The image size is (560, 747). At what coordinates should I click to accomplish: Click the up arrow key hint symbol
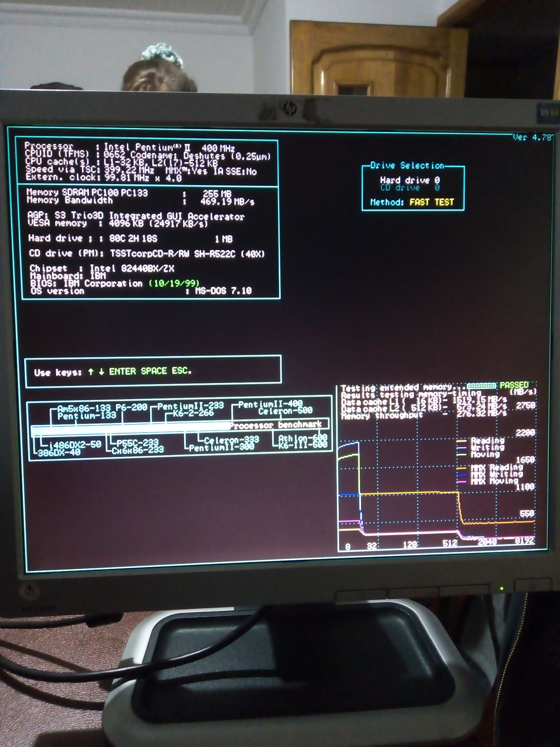(x=91, y=372)
